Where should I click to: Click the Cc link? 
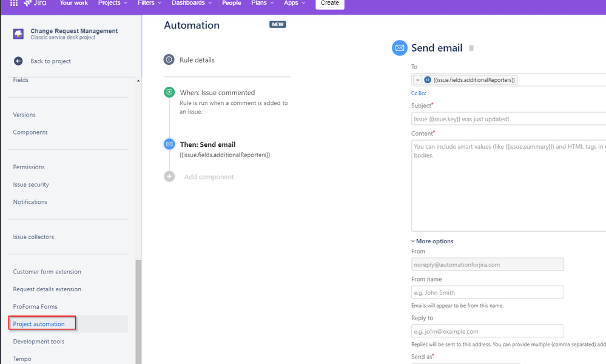(414, 93)
